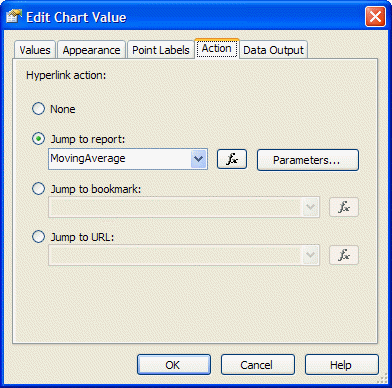392x388 pixels.
Task: Go to the Point Labels tab
Action: tap(161, 50)
